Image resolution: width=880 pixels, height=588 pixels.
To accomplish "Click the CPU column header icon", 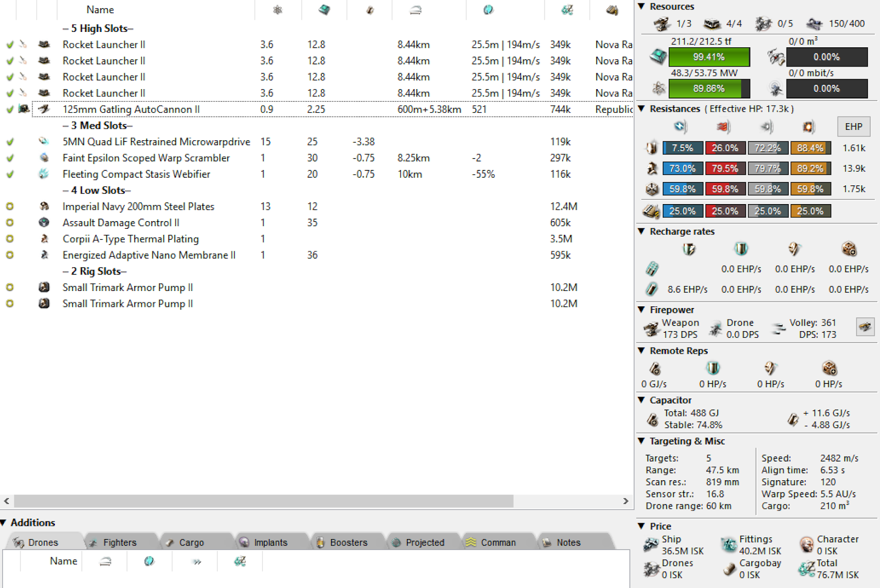I will 324,10.
